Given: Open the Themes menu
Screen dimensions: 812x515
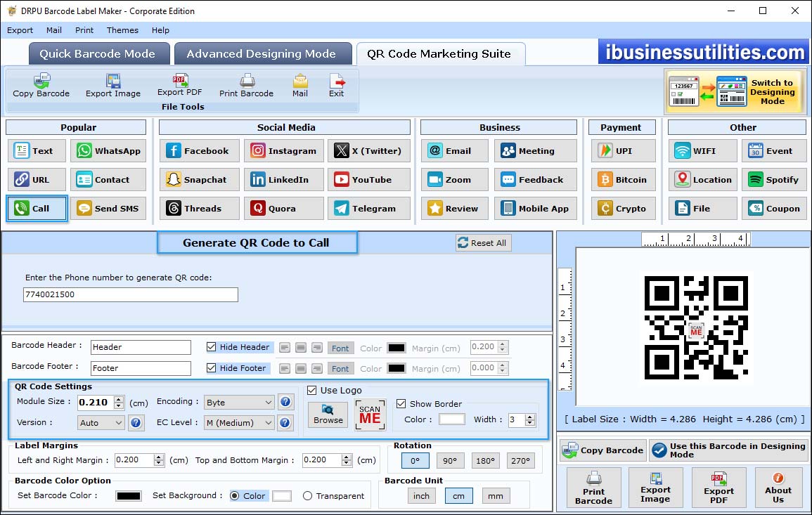Looking at the screenshot, I should click(122, 30).
